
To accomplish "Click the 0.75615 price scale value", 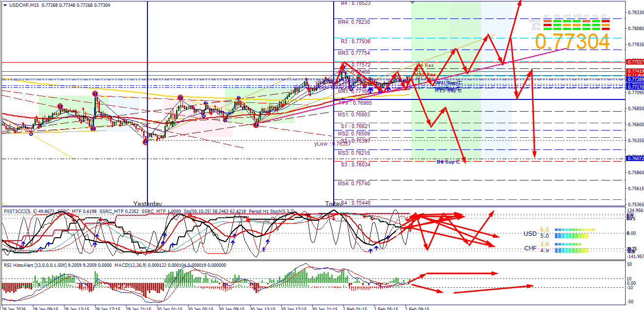I will 635,188.
